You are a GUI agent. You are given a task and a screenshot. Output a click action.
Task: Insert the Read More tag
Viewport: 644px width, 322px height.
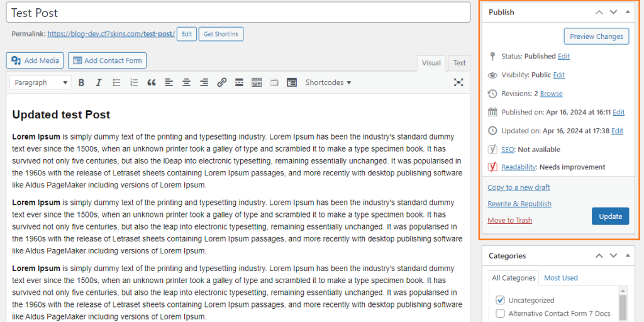tap(239, 82)
